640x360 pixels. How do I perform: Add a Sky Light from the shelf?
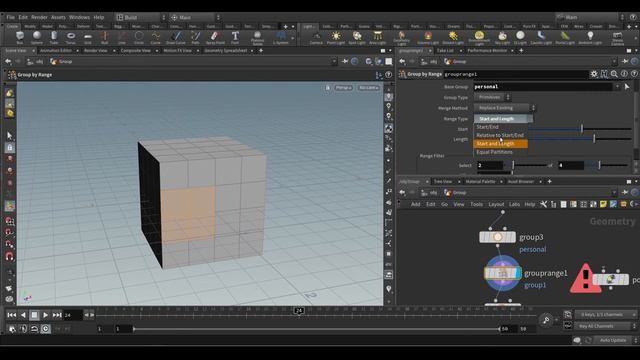502,38
